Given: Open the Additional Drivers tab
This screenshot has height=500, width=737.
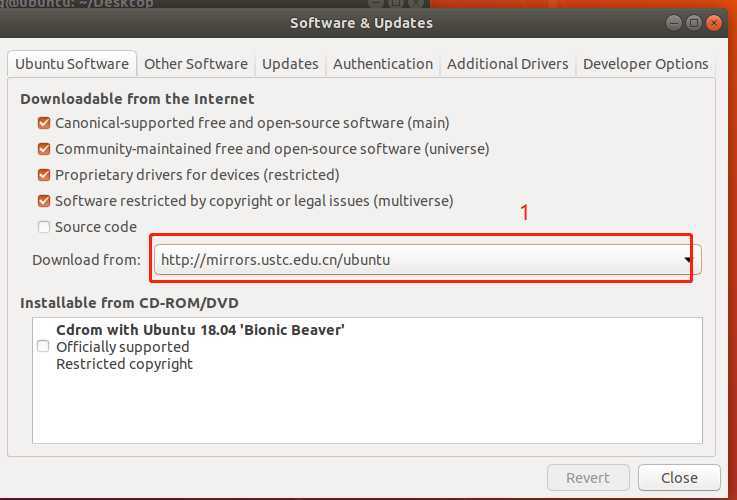Looking at the screenshot, I should pyautogui.click(x=507, y=64).
